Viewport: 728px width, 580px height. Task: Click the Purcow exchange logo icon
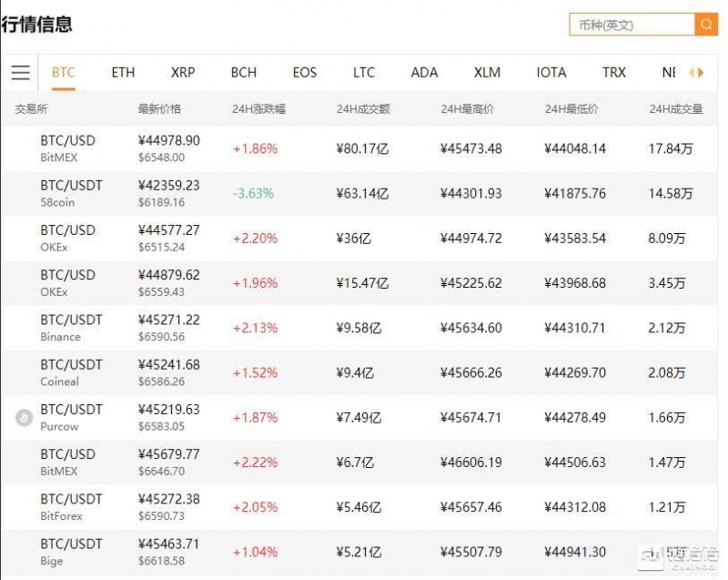click(25, 417)
